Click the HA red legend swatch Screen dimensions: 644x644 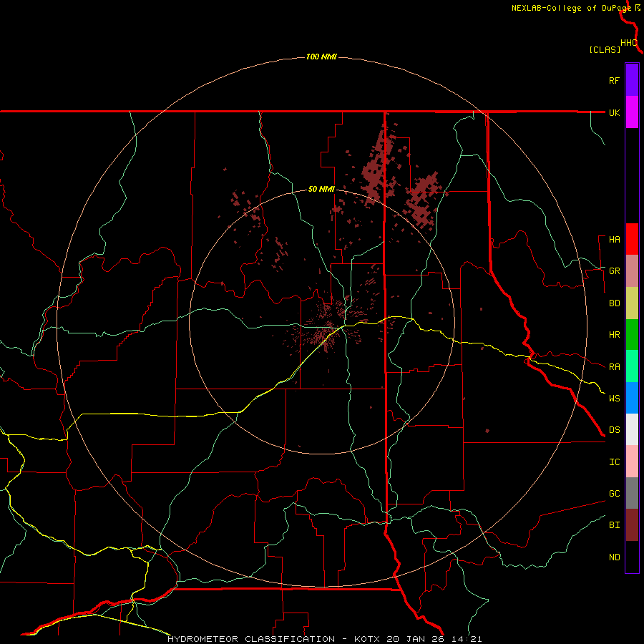pyautogui.click(x=632, y=239)
